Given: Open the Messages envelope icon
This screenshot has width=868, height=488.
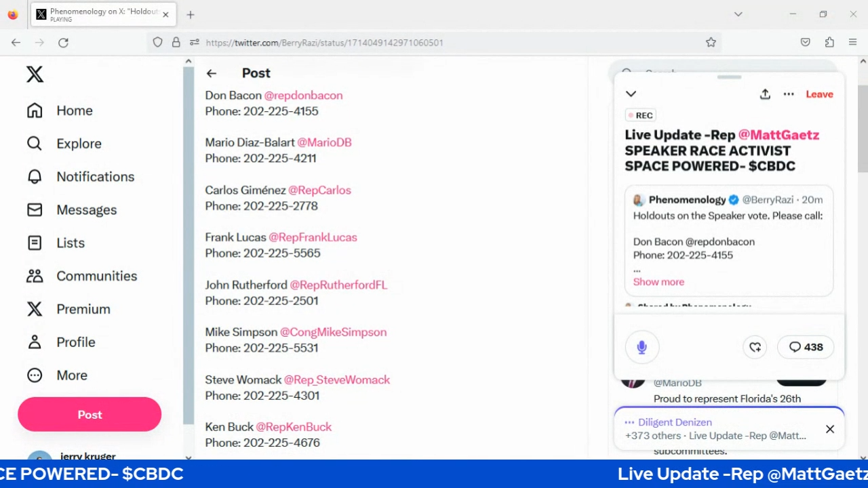Looking at the screenshot, I should click(x=35, y=210).
